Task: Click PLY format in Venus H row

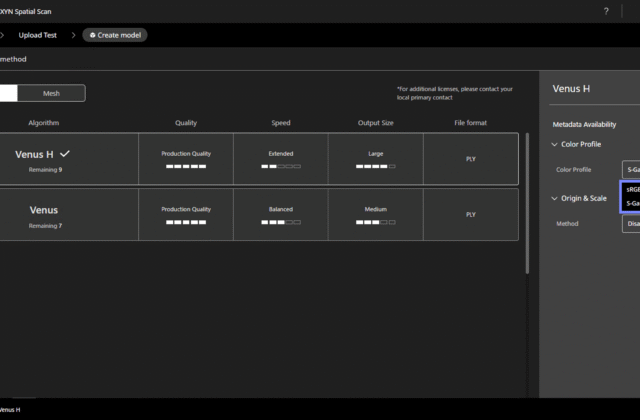Action: coord(471,159)
